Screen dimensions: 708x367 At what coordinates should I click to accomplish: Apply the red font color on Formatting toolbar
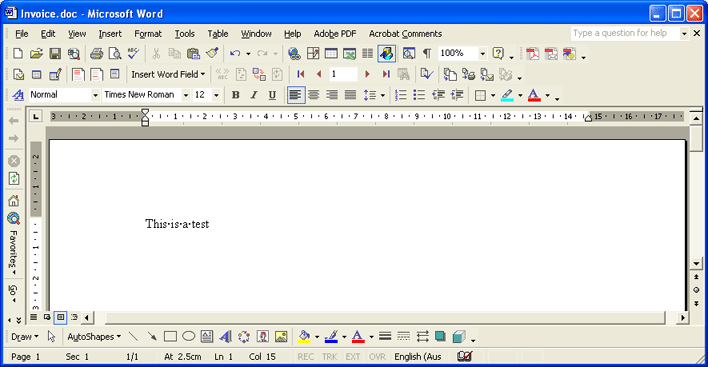click(534, 95)
